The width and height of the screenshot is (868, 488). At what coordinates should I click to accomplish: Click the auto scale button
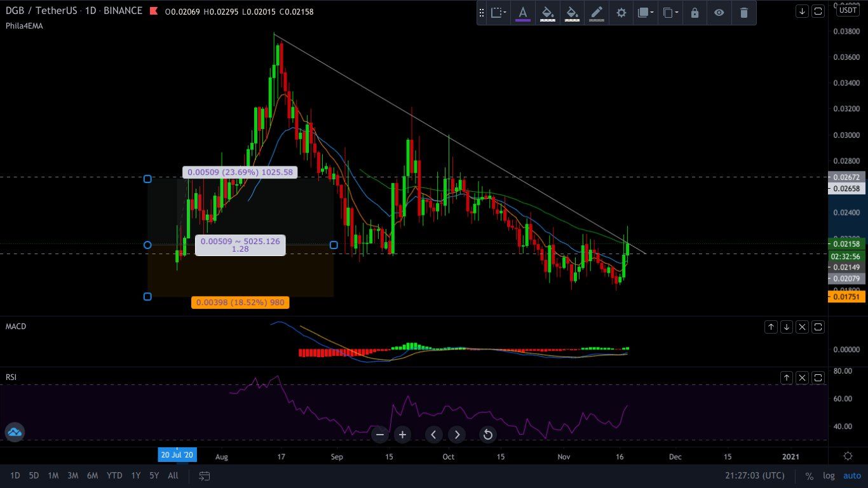[851, 475]
